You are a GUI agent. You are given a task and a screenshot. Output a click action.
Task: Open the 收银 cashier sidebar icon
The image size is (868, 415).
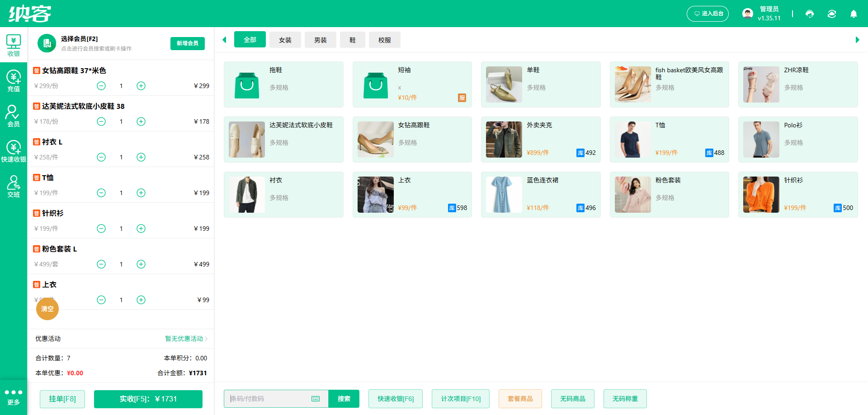click(14, 46)
